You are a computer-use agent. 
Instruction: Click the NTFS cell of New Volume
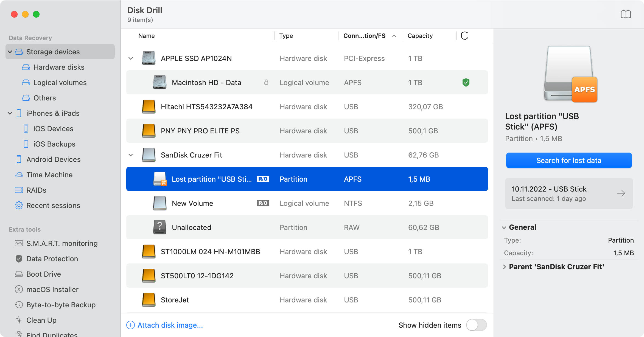[x=353, y=203]
